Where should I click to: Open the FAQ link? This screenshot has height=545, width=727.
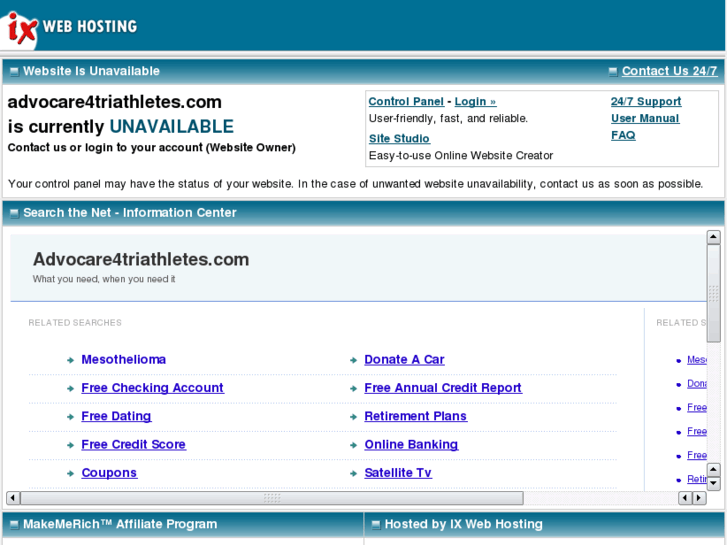[x=623, y=135]
